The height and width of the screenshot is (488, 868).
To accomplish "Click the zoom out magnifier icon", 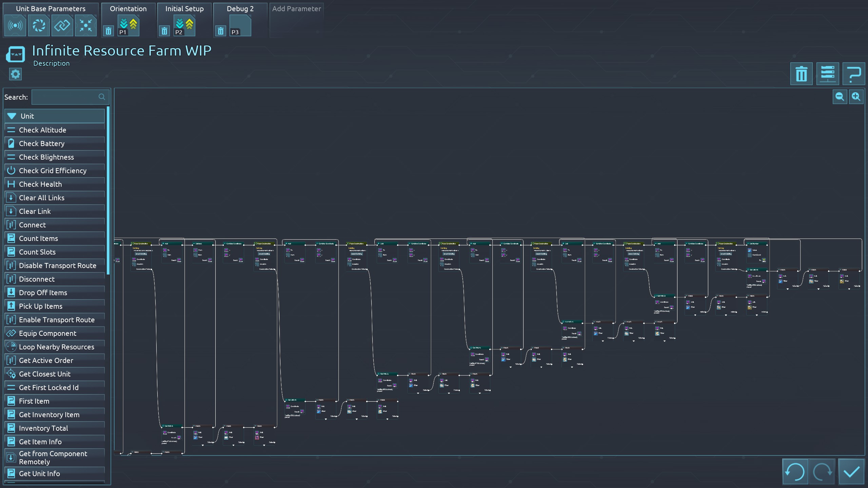I will tap(840, 97).
